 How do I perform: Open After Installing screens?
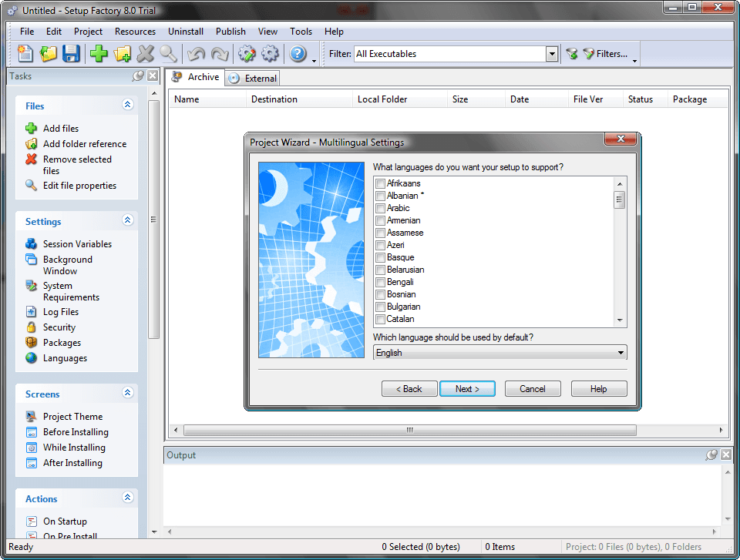tap(72, 463)
